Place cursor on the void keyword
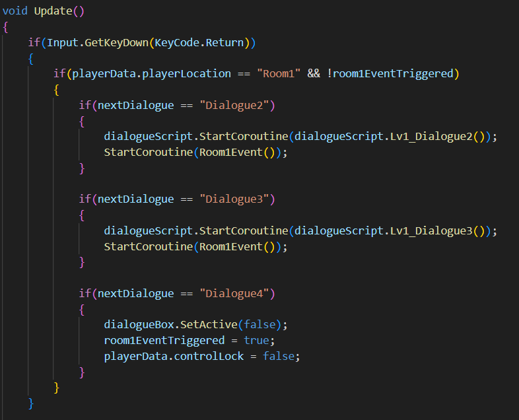 [15, 11]
